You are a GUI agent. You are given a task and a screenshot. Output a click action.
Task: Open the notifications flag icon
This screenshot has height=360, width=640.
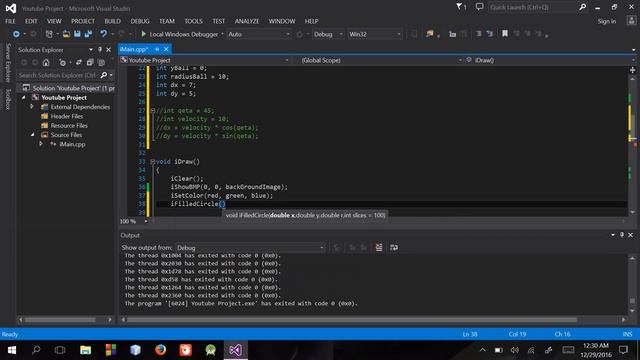click(x=461, y=7)
